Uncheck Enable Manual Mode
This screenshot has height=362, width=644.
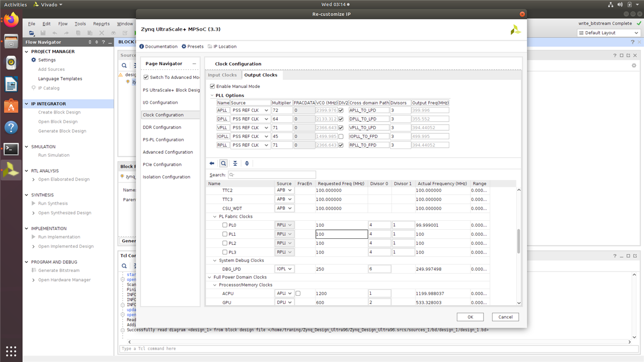(212, 86)
